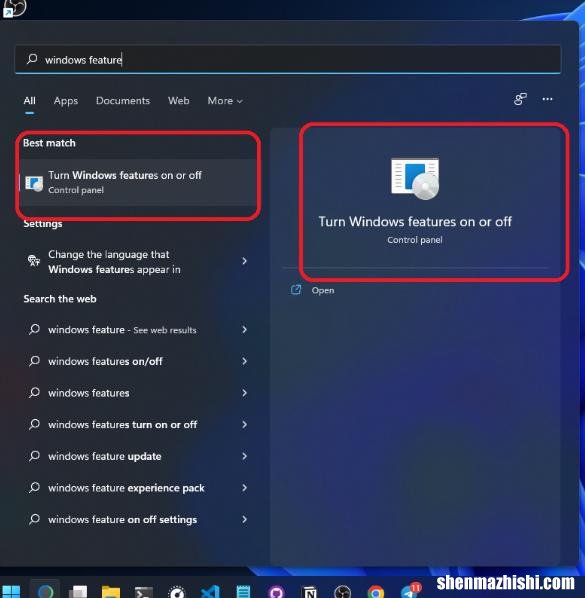Expand chevron beside 'windows feature experience pack'
This screenshot has width=585, height=598.
click(x=244, y=488)
